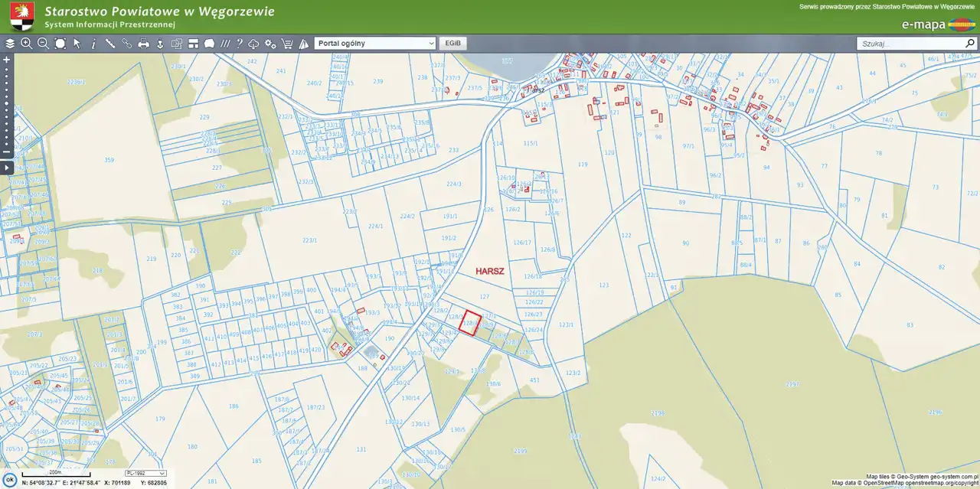Image resolution: width=980 pixels, height=489 pixels.
Task: Click the red highlighted parcel on map
Action: [470, 321]
